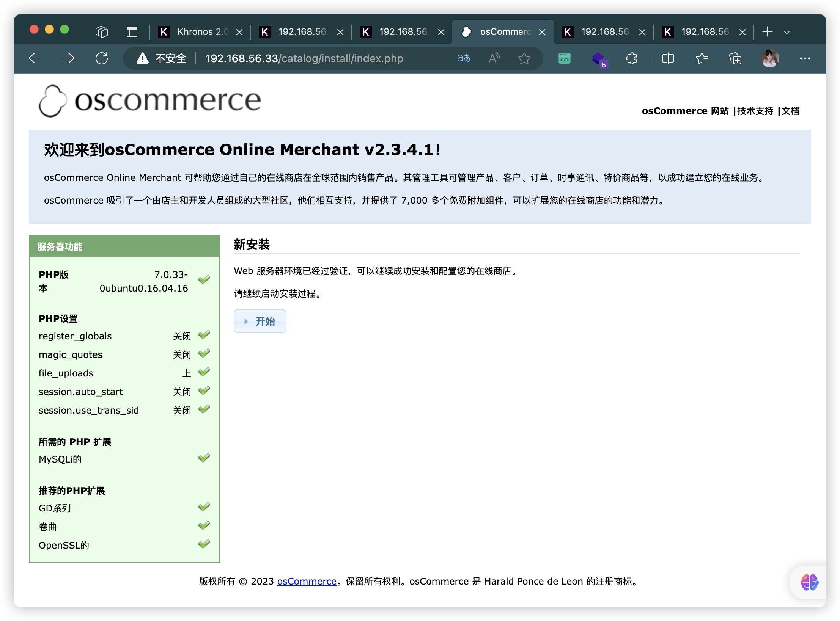Switch to the first 192.168.56 tab
The width and height of the screenshot is (840, 621).
[301, 32]
